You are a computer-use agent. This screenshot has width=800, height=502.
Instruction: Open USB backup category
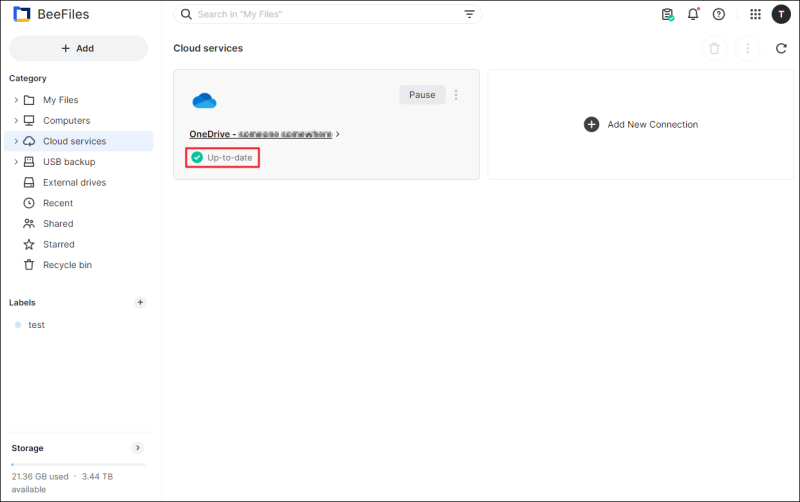[x=69, y=162]
